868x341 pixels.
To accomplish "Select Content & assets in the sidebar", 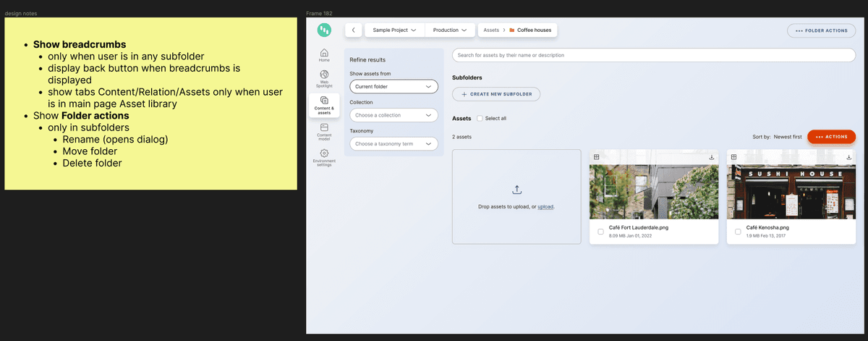I will (324, 105).
